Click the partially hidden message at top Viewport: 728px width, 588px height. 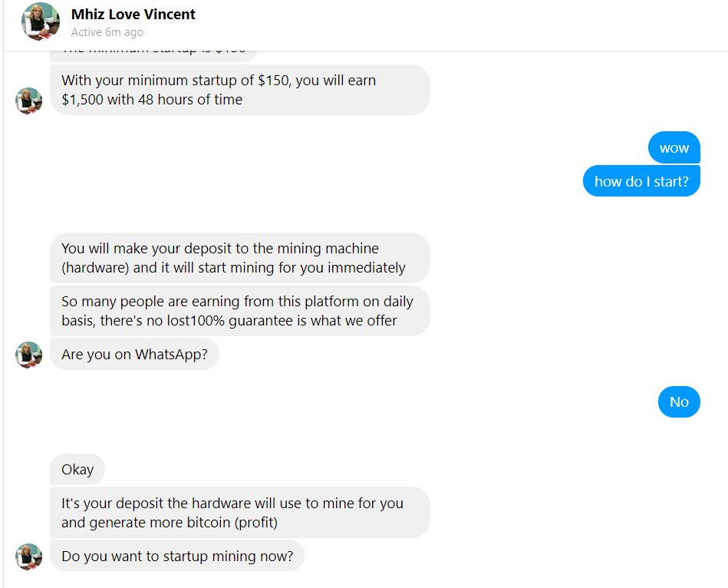[x=153, y=56]
